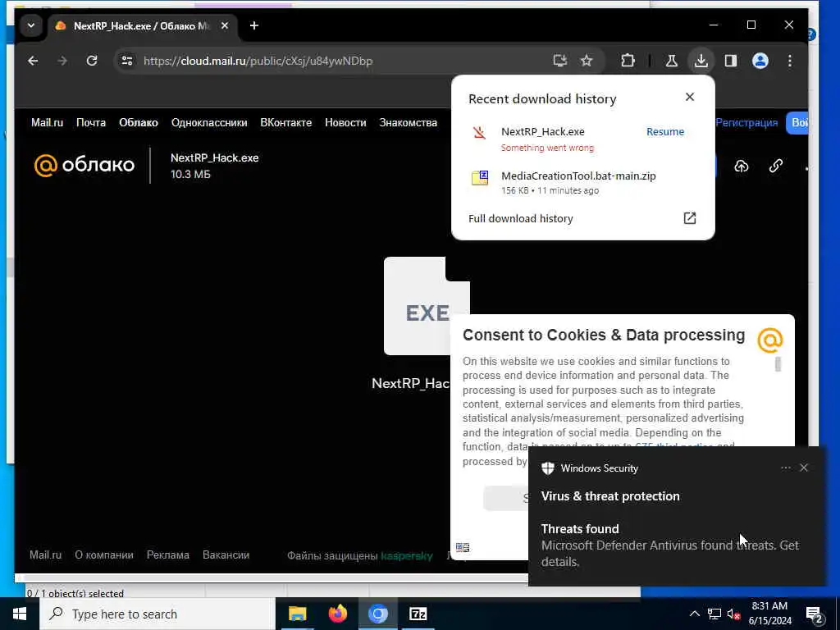
Task: Click the open-in-new-tab icon for download history
Action: (x=689, y=218)
